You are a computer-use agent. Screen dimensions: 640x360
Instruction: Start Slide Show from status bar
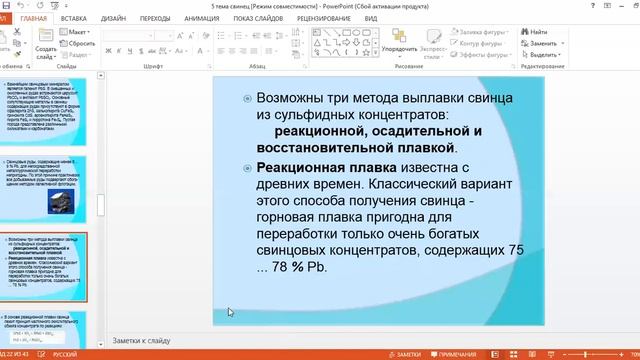[x=551, y=354]
